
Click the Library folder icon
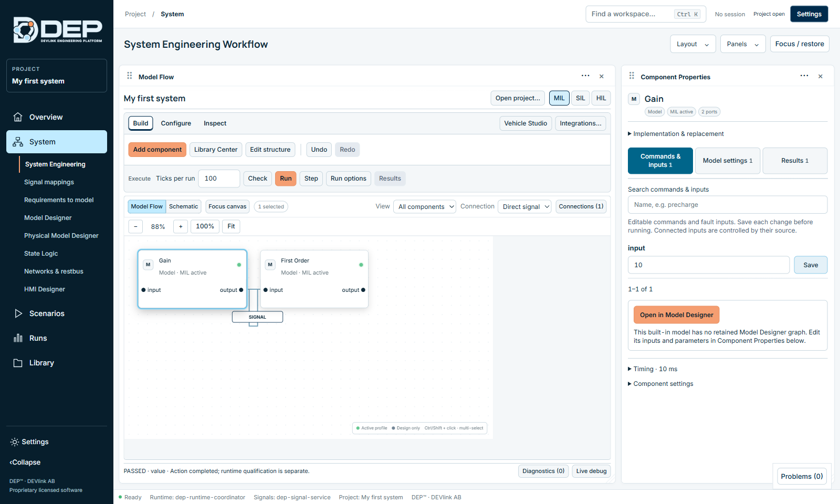pyautogui.click(x=18, y=363)
